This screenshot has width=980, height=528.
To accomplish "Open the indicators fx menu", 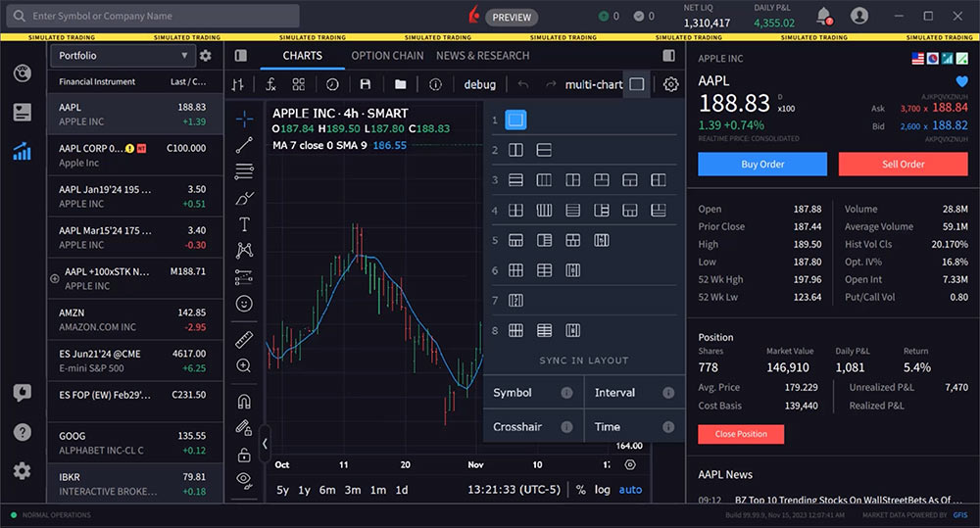I will 270,84.
